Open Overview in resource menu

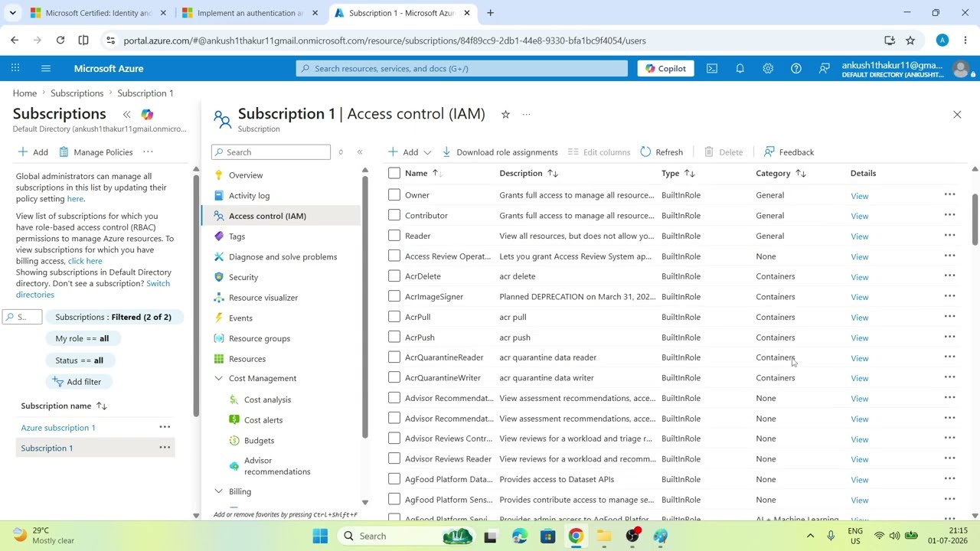[245, 174]
